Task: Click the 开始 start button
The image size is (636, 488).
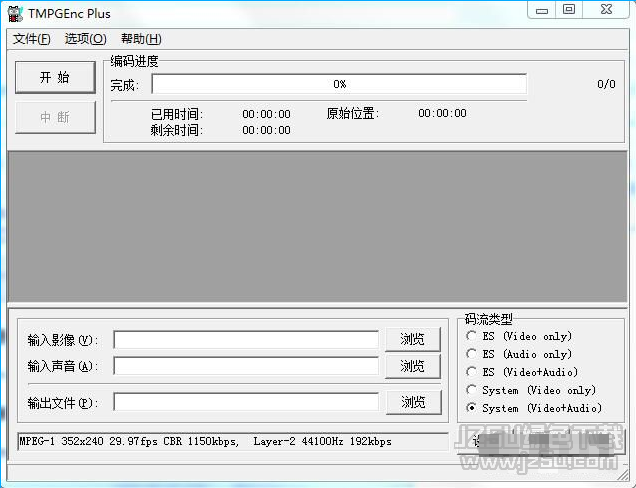Action: coord(55,77)
